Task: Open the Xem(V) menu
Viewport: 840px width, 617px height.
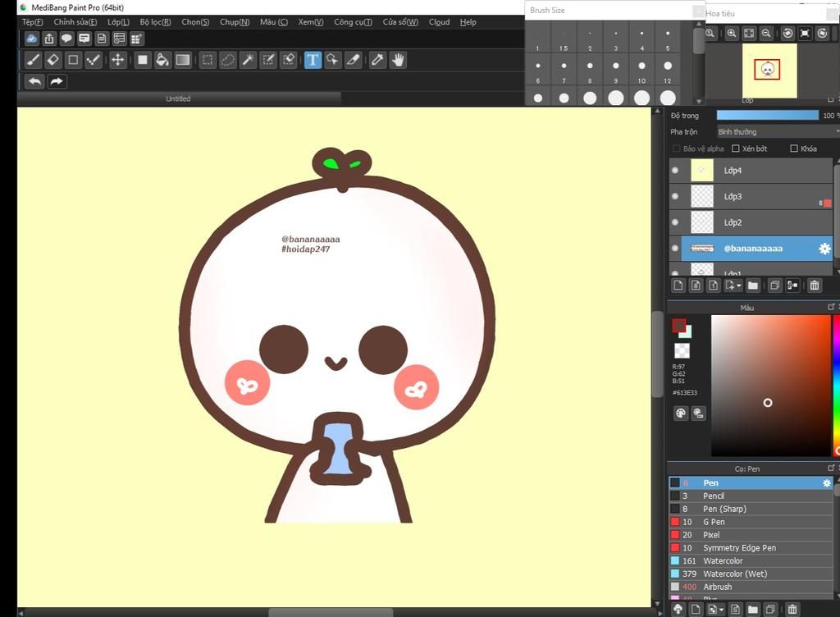Action: [x=311, y=22]
